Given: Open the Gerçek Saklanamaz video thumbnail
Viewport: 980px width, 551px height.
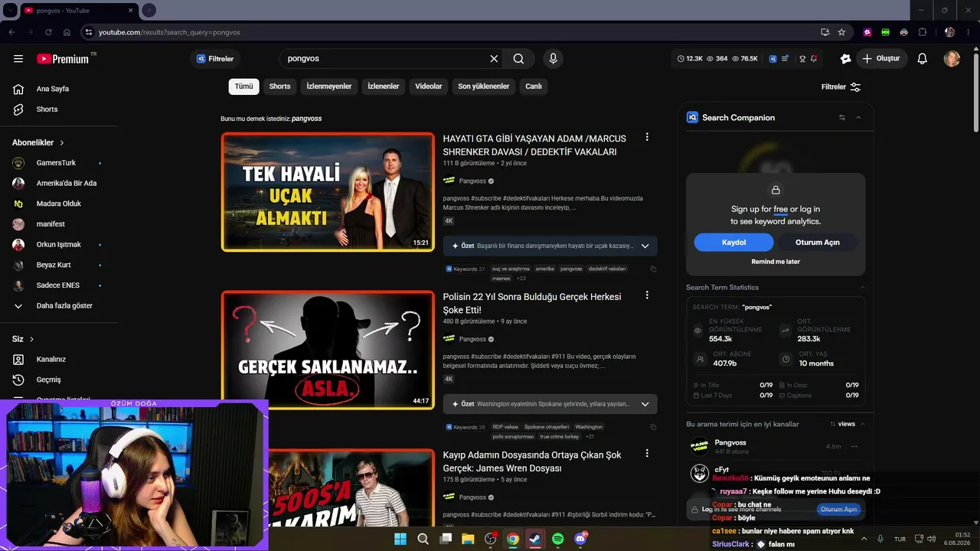Looking at the screenshot, I should tap(328, 350).
